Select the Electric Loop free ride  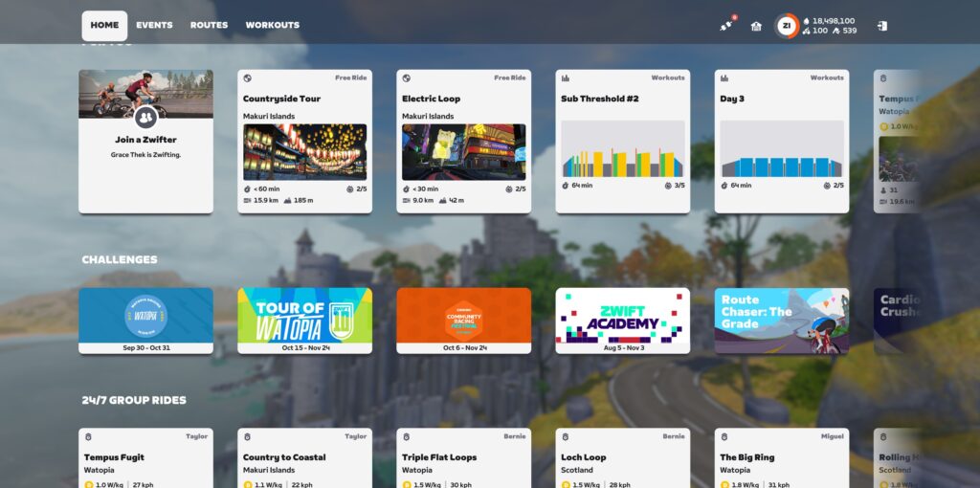point(464,142)
